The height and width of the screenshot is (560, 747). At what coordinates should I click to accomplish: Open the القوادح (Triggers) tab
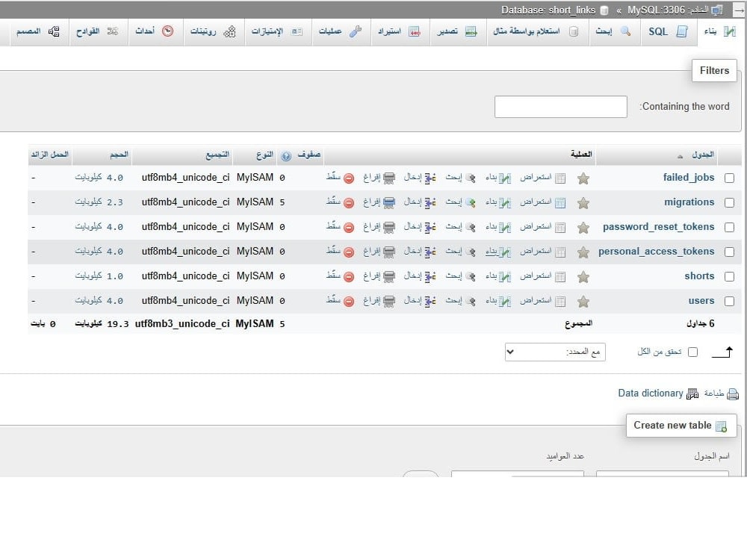pyautogui.click(x=97, y=31)
